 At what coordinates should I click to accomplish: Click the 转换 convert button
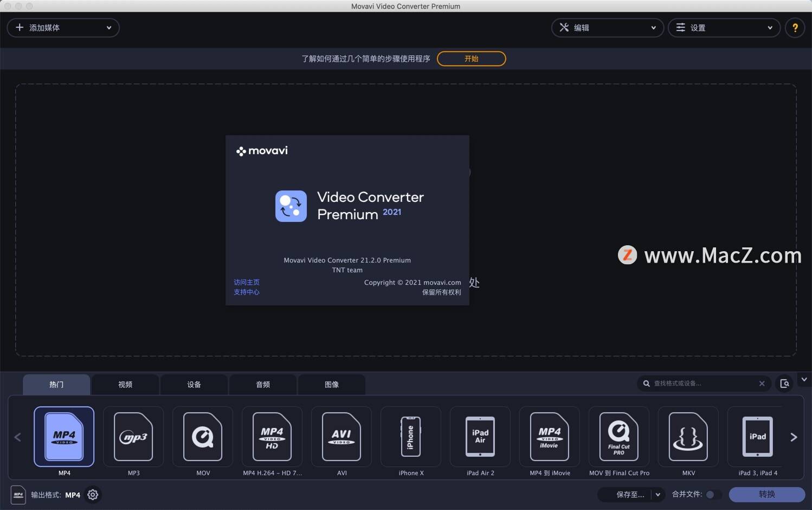[766, 495]
